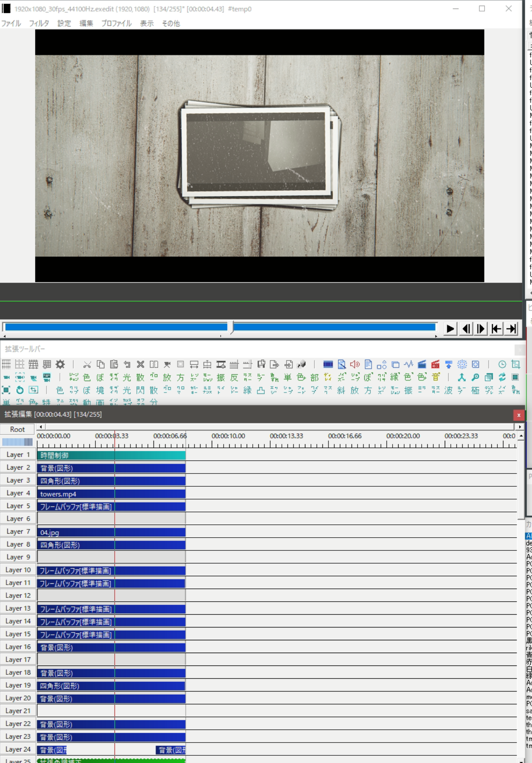Image resolution: width=532 pixels, height=763 pixels.
Task: Open the 編集 menu
Action: click(x=86, y=24)
